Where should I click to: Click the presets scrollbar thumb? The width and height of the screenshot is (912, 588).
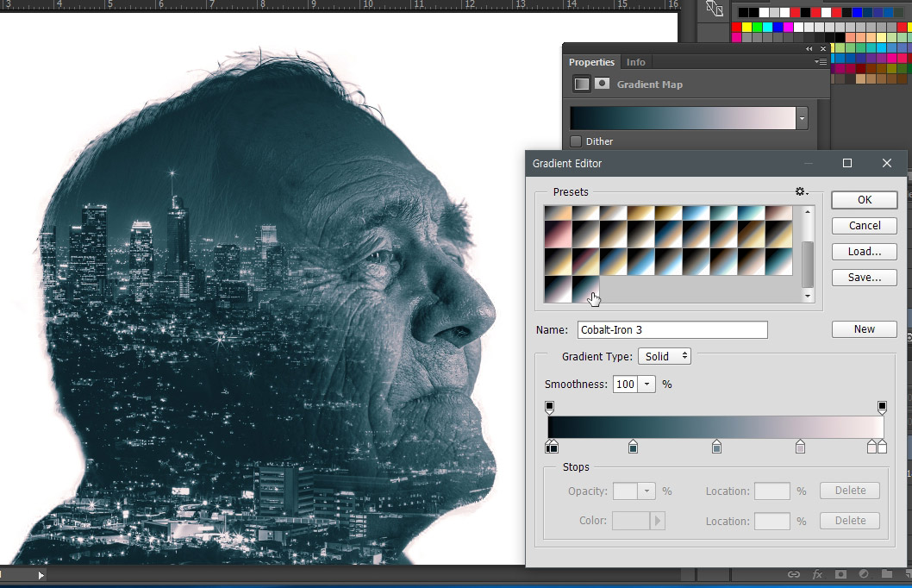click(x=808, y=265)
